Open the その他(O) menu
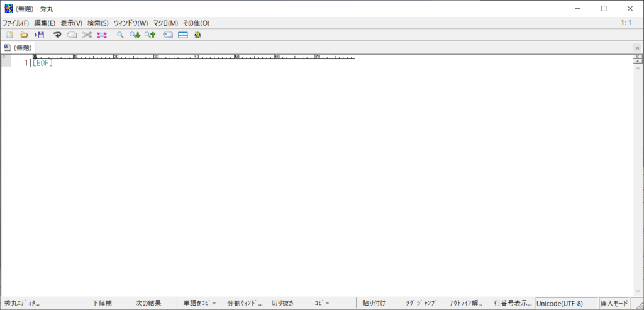644x310 pixels. (196, 23)
